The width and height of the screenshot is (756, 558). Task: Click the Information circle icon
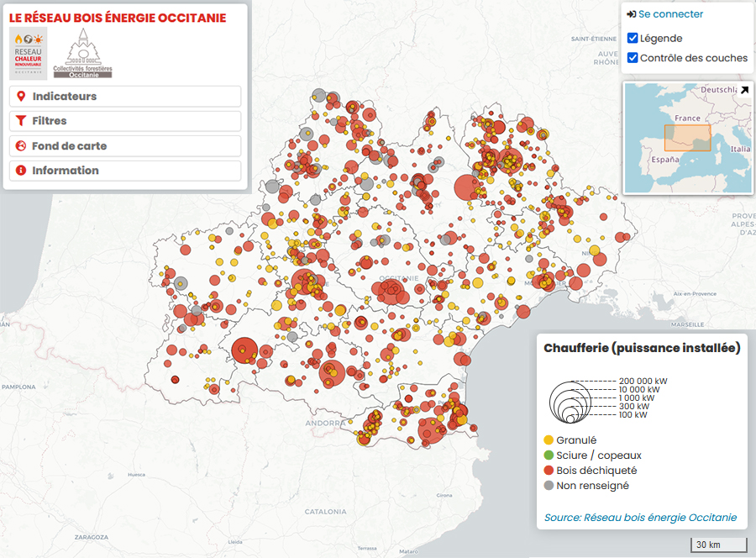pos(21,171)
